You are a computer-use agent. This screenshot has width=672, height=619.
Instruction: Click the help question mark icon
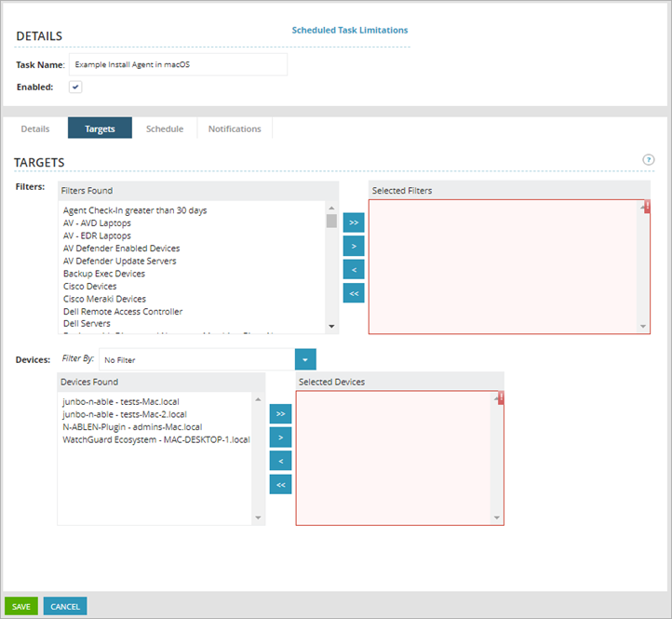click(649, 160)
